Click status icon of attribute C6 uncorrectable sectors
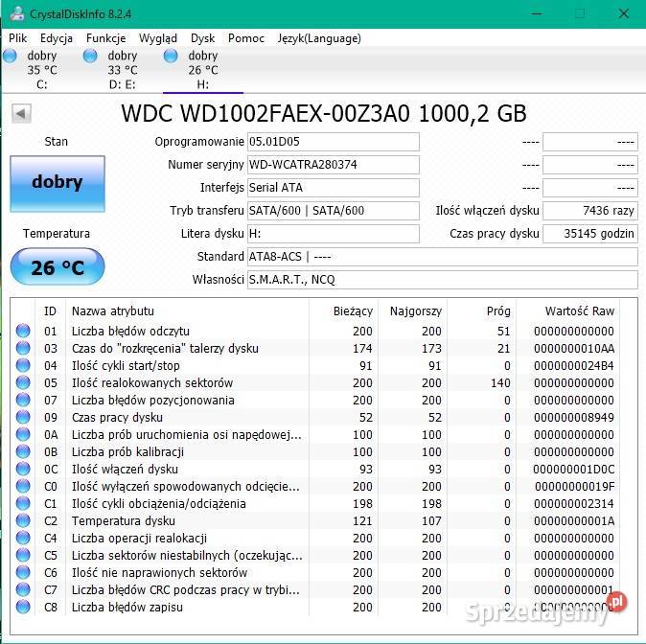The height and width of the screenshot is (644, 646). tap(23, 573)
